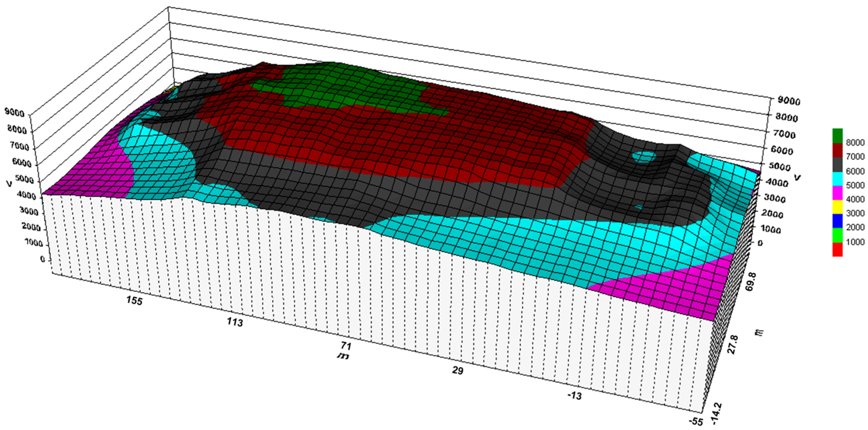
Task: Click the -13 axis tick label
Action: pos(574,395)
